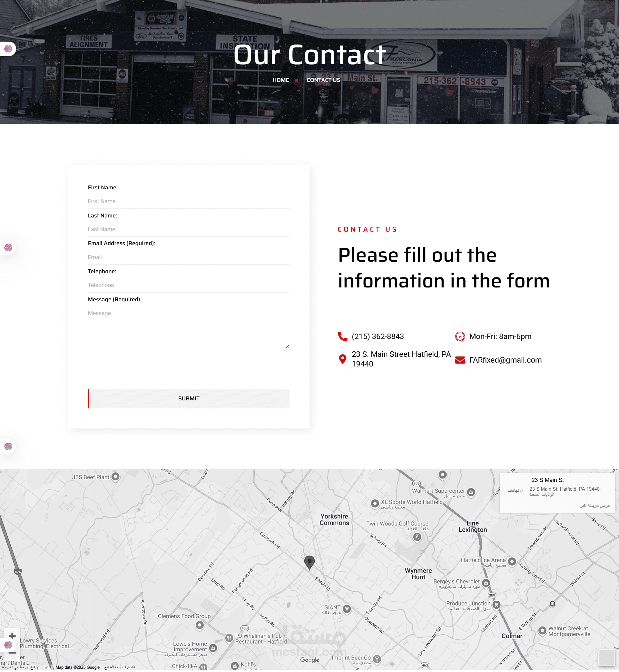Focus the First Name input field
619x672 pixels.
click(x=188, y=201)
